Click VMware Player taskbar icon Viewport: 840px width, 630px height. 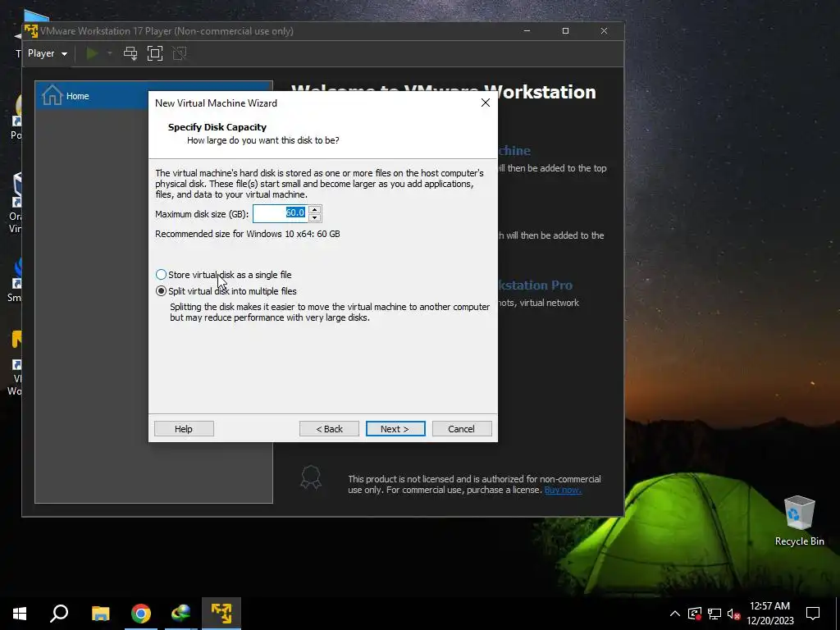[x=221, y=614]
